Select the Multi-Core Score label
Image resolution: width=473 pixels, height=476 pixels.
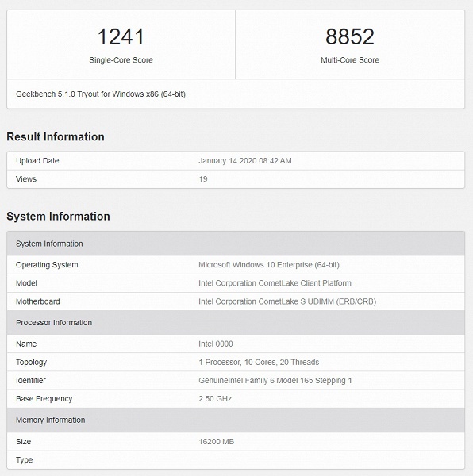(x=350, y=60)
